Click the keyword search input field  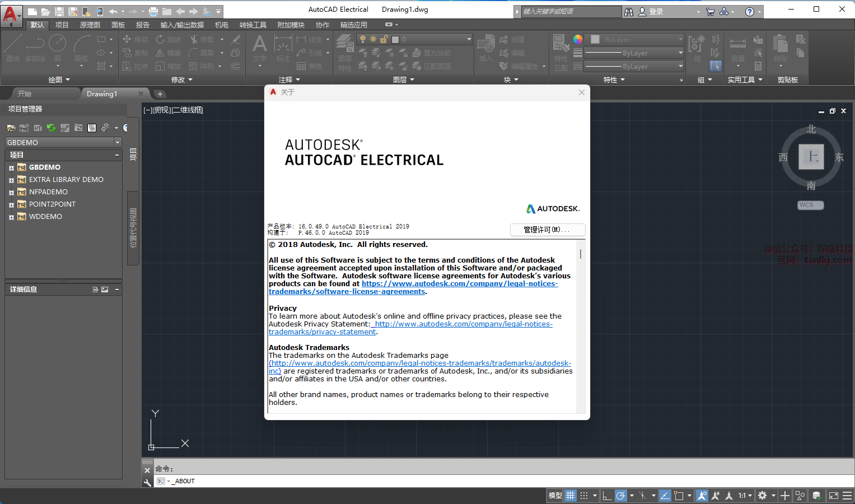click(x=571, y=11)
